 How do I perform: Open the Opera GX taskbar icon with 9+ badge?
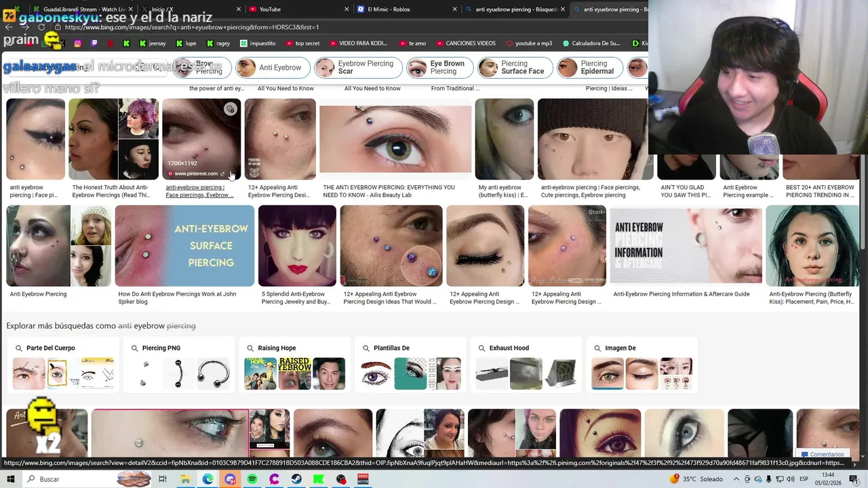pos(230,479)
